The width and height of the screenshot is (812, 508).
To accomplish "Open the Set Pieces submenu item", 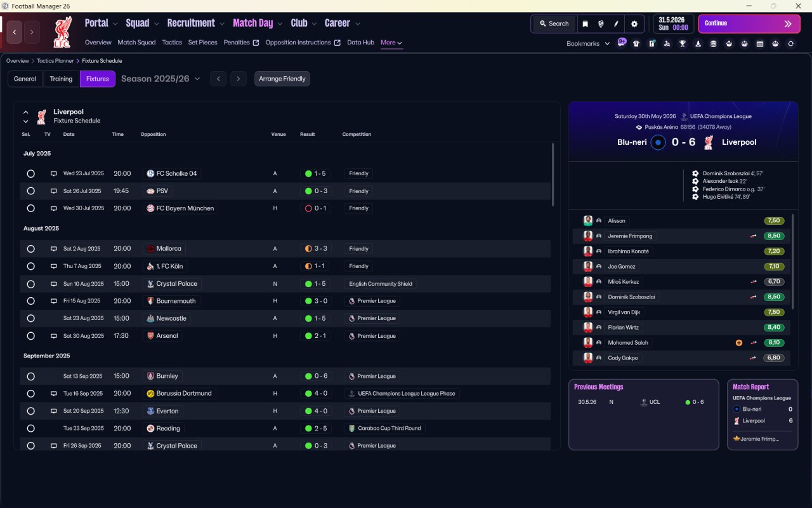I will (x=203, y=43).
